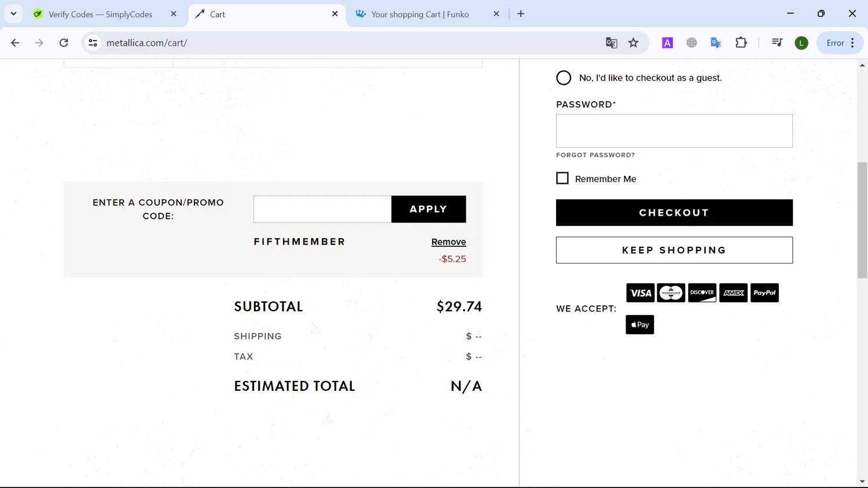
Task: Click the SHIPPING label
Action: click(258, 337)
